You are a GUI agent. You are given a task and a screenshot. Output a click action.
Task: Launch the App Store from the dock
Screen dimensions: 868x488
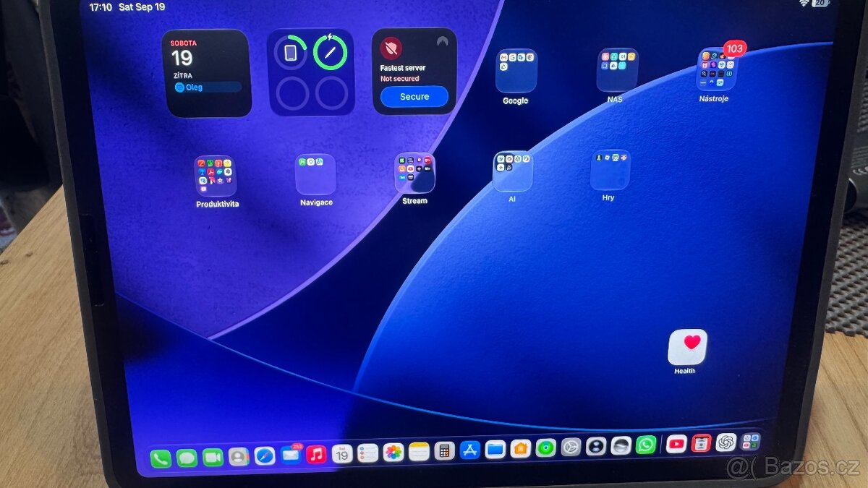coord(470,450)
